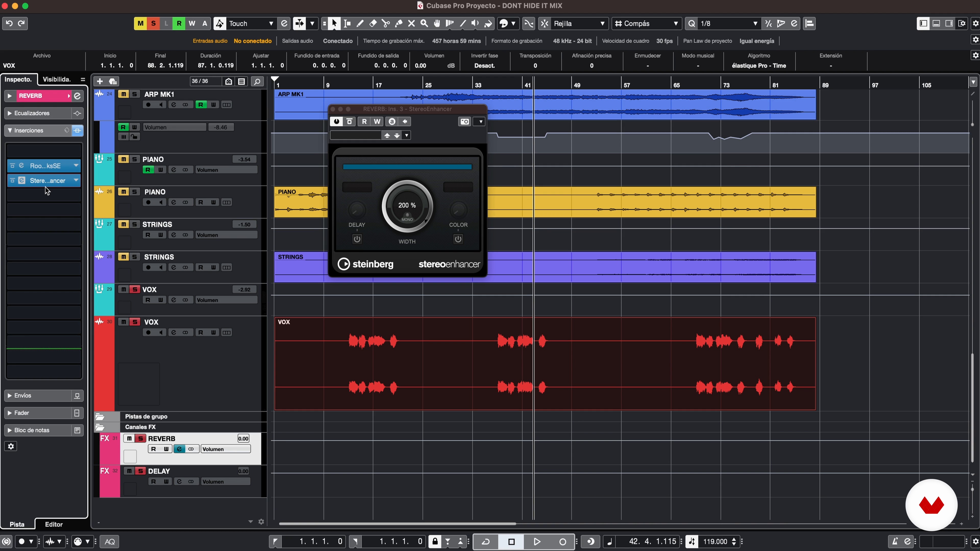Unsolo the REVERB FX channel
Screen dimensions: 980x551
pyautogui.click(x=140, y=439)
